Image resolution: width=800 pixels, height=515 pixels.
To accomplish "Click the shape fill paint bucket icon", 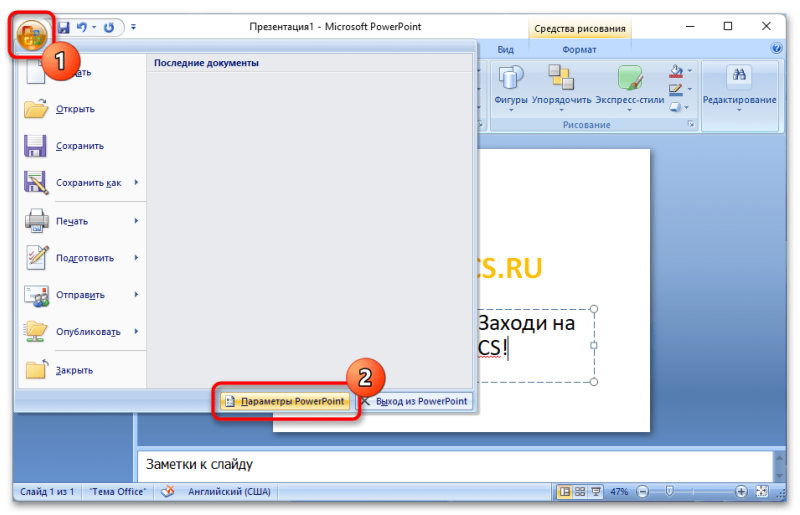I will [x=676, y=71].
